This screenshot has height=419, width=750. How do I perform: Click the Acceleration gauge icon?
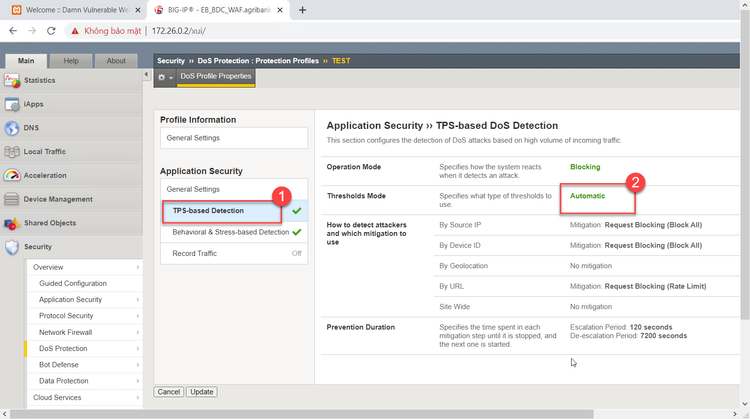[12, 175]
